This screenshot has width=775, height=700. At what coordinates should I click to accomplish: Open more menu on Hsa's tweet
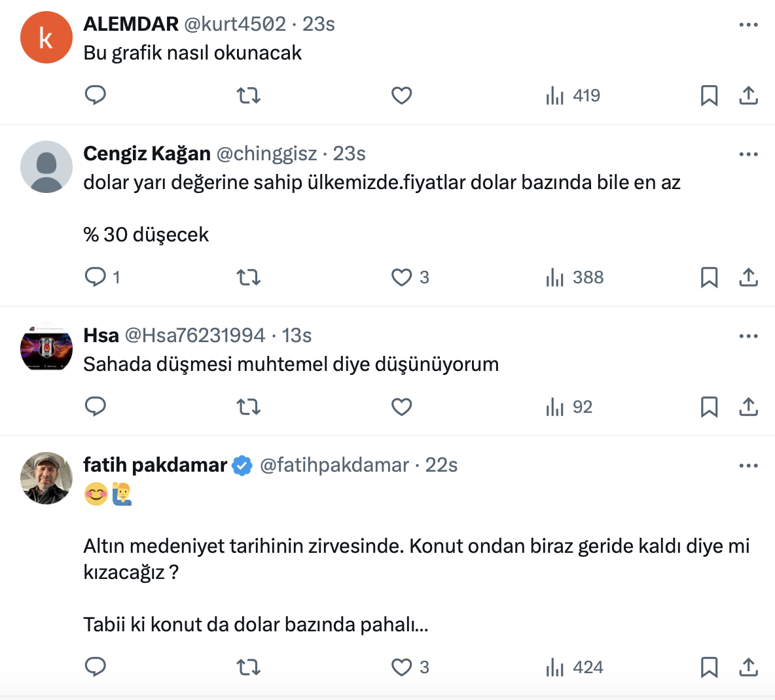coord(748,336)
